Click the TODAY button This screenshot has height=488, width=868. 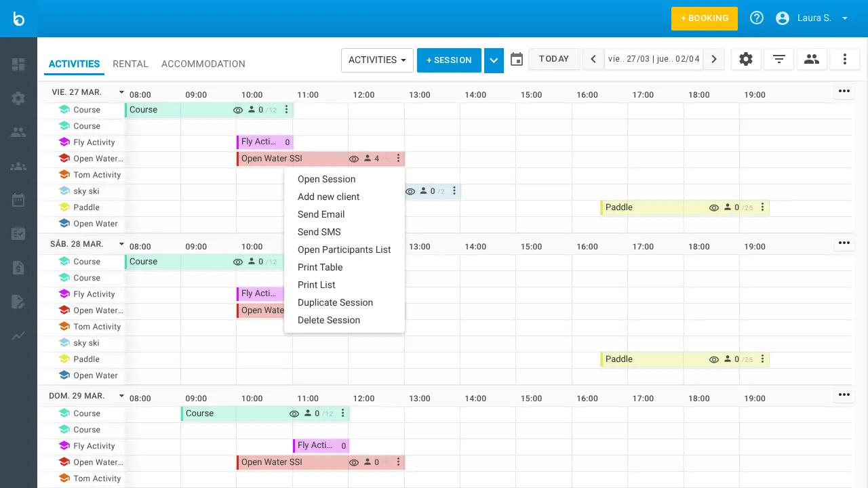pyautogui.click(x=554, y=59)
